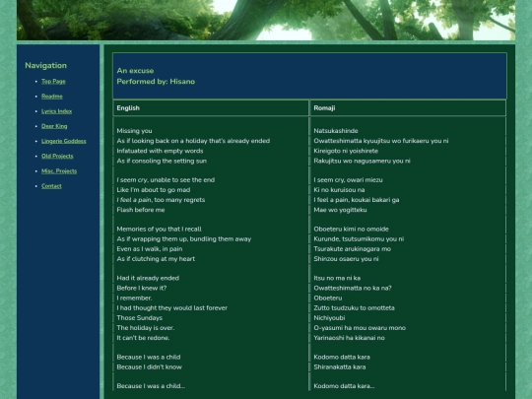Visit the Misc. Projects link
Screen dimensions: 532x399
[x=59, y=170]
